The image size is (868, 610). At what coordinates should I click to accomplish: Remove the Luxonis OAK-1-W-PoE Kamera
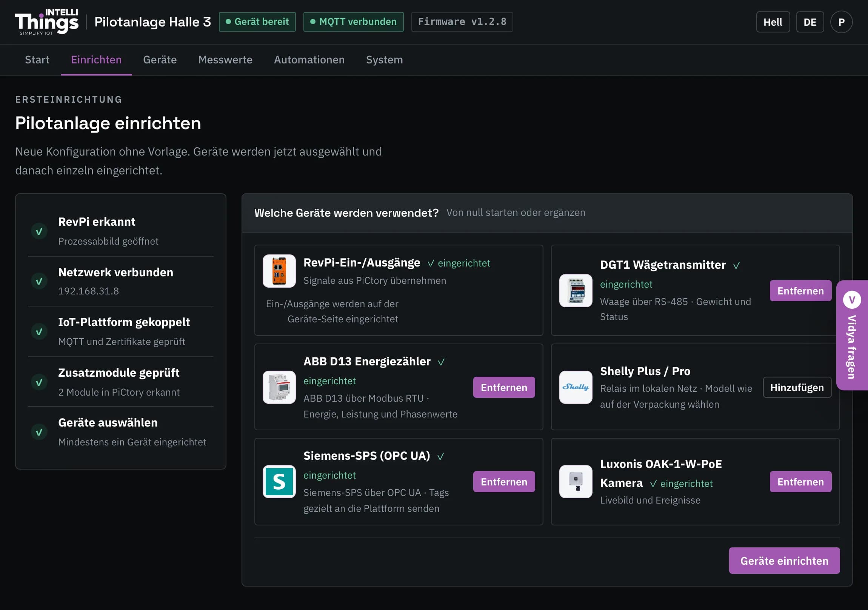[801, 481]
